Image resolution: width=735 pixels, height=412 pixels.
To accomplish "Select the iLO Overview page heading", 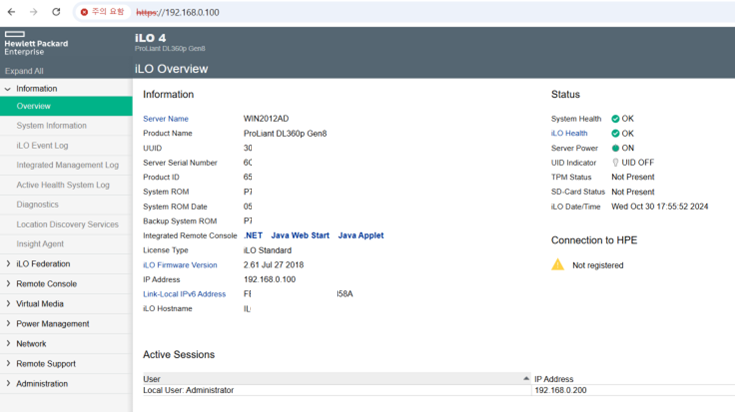I will click(171, 69).
